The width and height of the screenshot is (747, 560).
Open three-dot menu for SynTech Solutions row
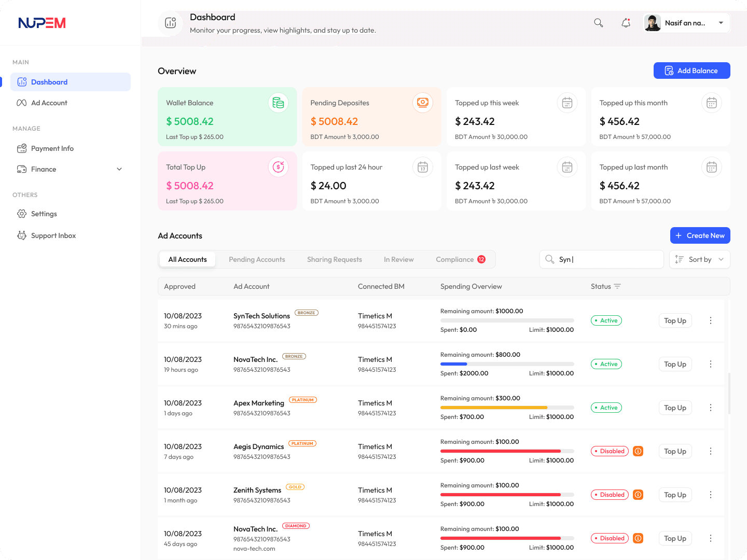710,320
